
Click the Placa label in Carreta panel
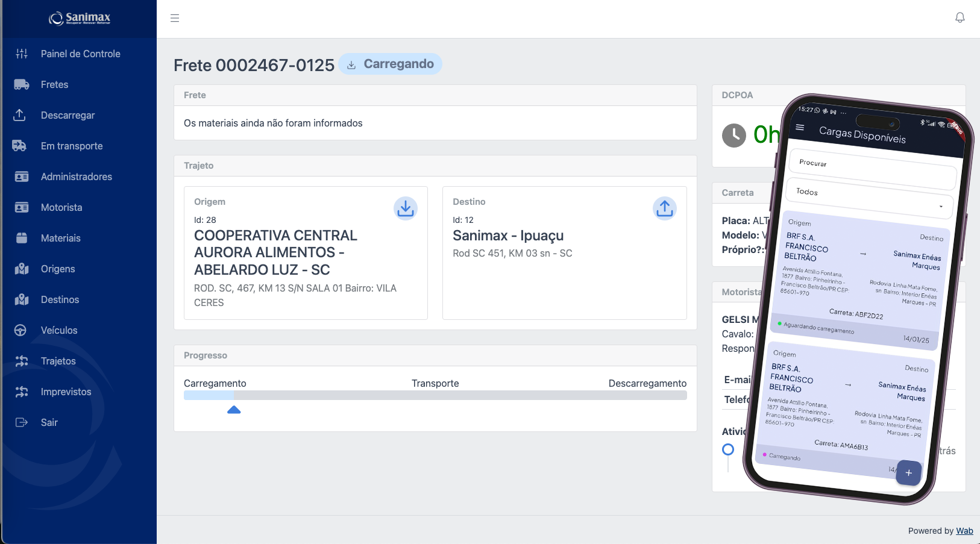tap(736, 220)
